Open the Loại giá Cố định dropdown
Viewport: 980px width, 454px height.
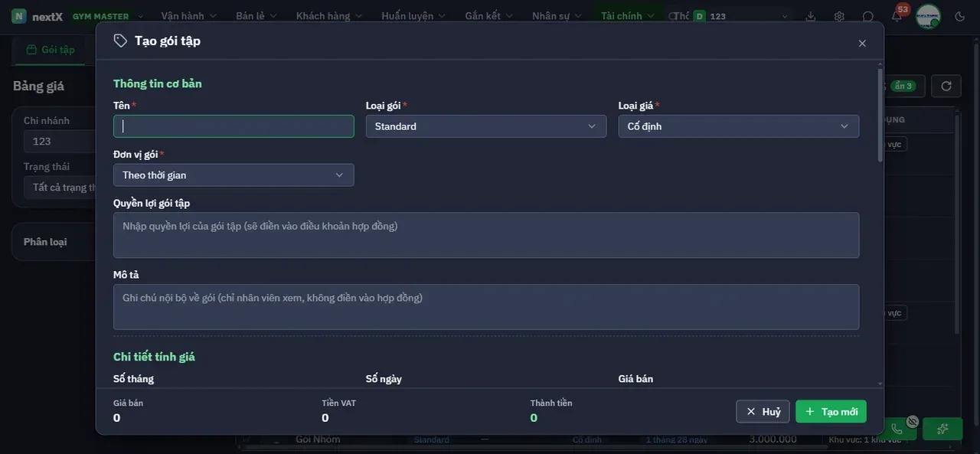[x=739, y=126]
